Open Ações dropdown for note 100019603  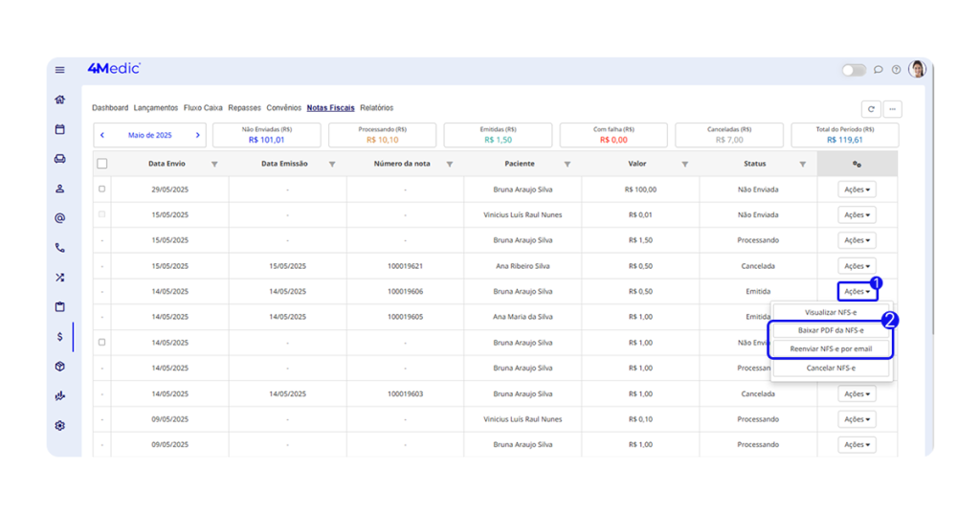857,393
